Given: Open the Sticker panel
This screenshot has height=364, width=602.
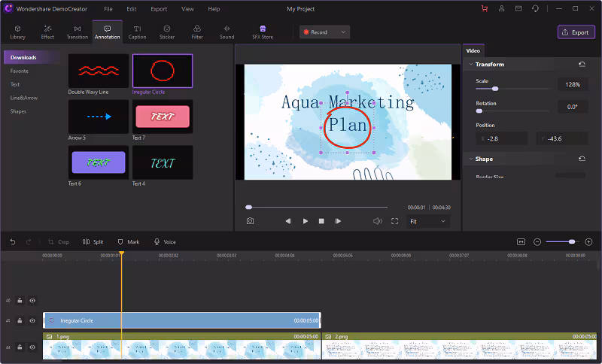Looking at the screenshot, I should [x=167, y=32].
